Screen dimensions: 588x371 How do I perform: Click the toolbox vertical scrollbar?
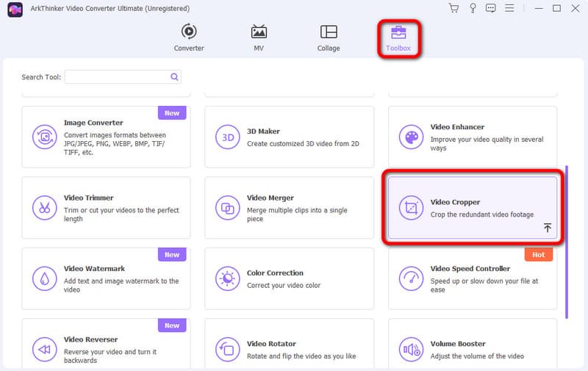[x=567, y=242]
